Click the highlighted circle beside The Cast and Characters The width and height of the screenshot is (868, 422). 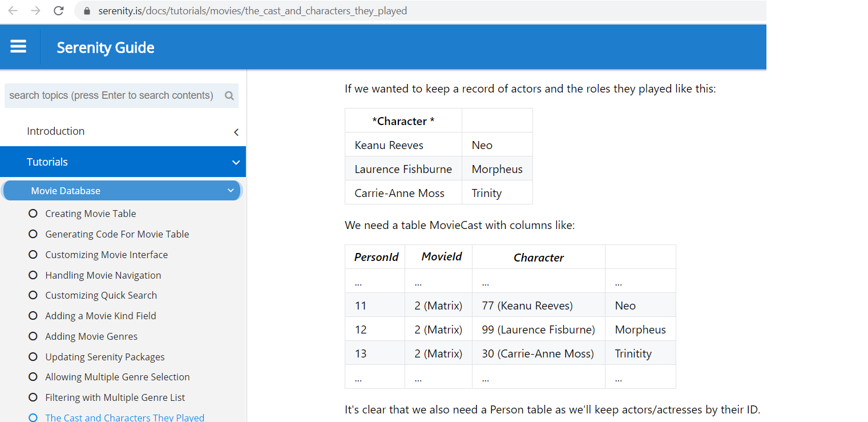33,417
